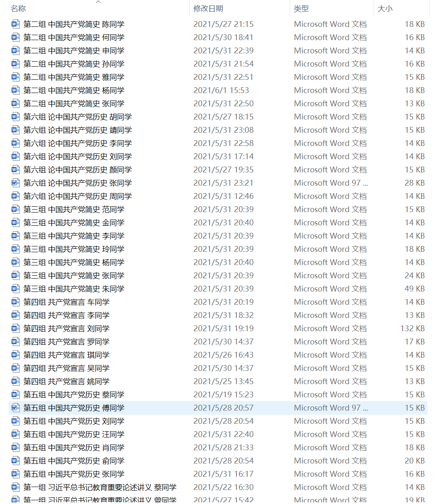Image resolution: width=448 pixels, height=504 pixels.
Task: Sort by 类型 column header
Action: click(301, 9)
